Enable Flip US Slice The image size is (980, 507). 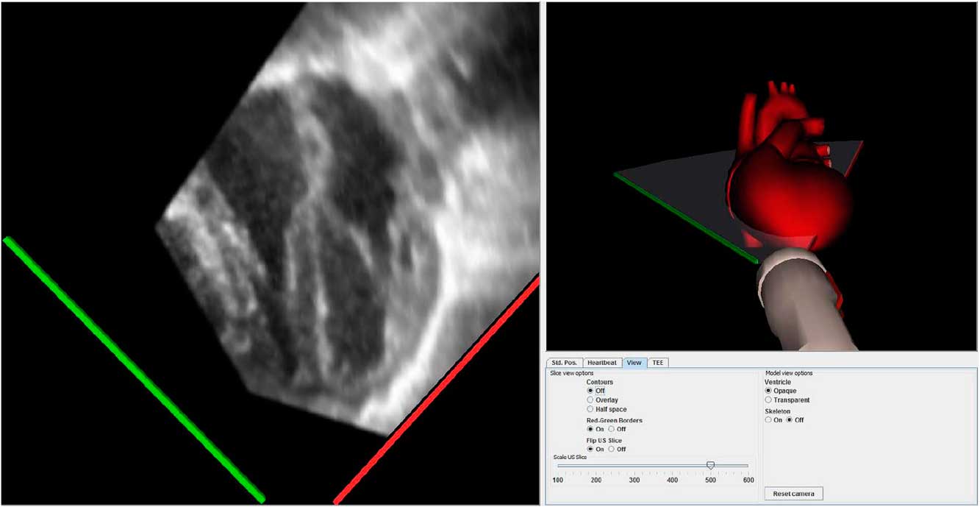click(590, 448)
